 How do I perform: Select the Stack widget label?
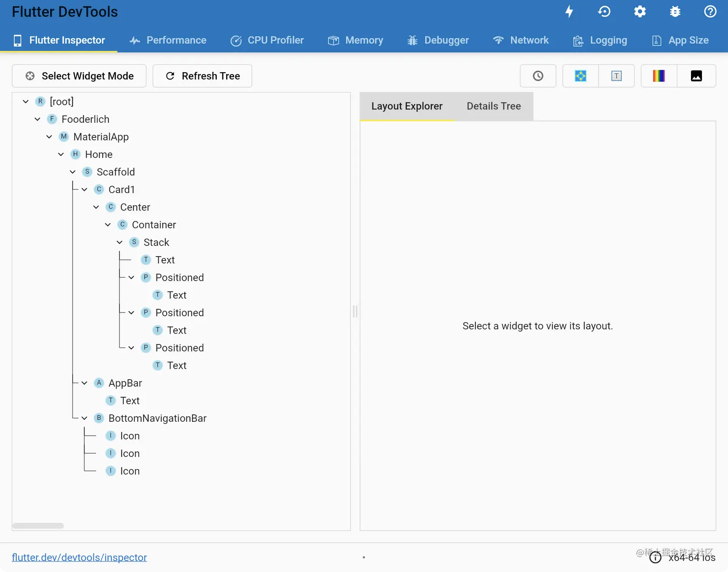point(156,243)
